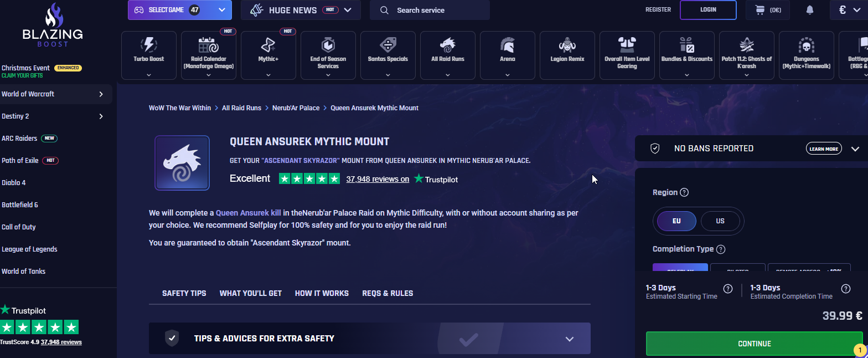Open the Raid Calendar (Manaforge Omega) icon
Image resolution: width=868 pixels, height=358 pixels.
pos(209,44)
